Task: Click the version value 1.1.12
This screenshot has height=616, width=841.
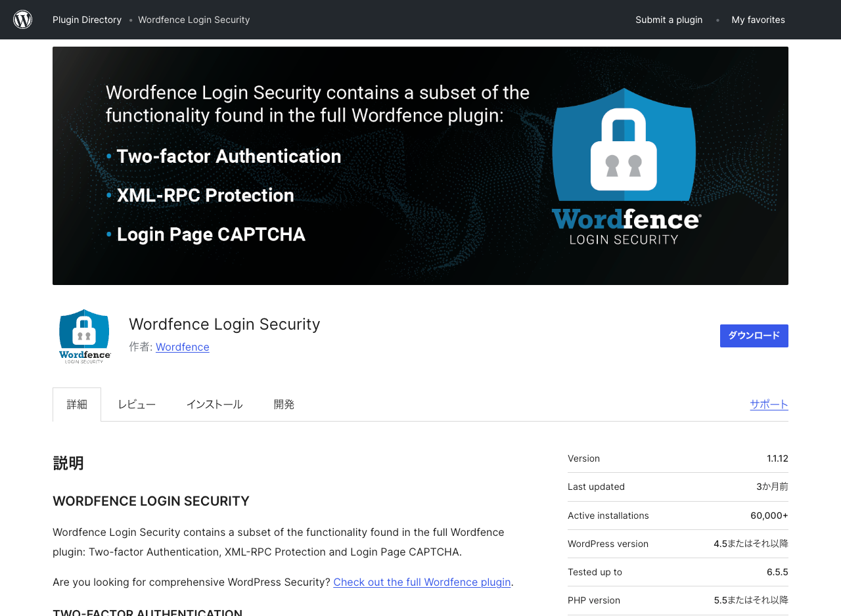Action: (777, 458)
